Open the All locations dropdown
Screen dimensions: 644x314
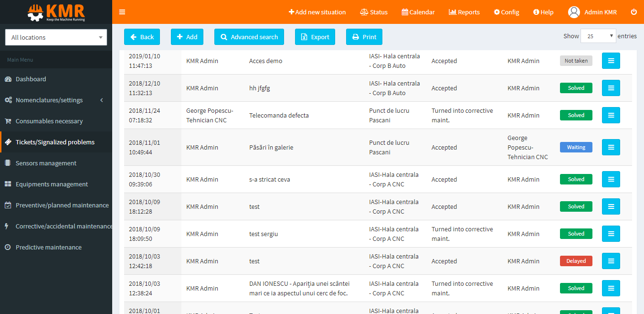pyautogui.click(x=56, y=37)
